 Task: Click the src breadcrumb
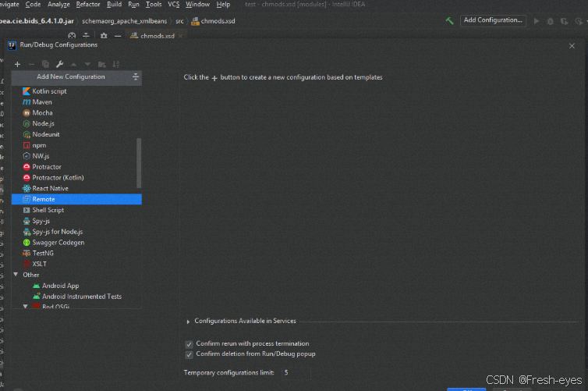coord(179,21)
